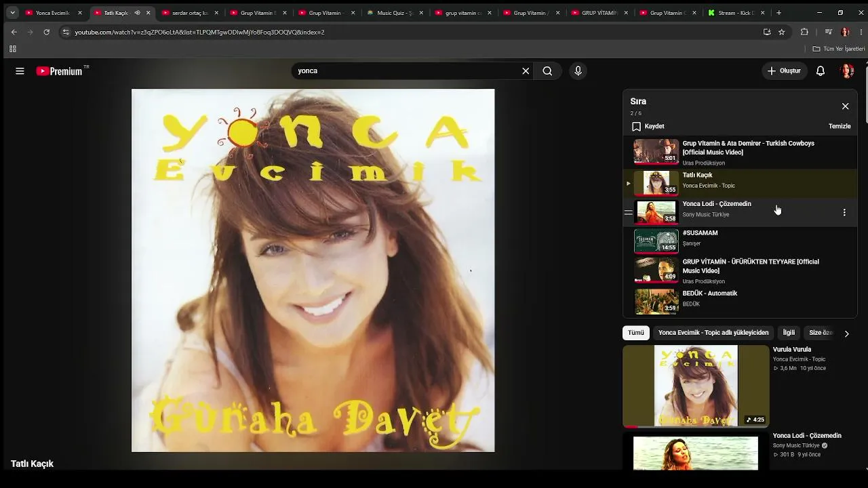Play Yonca Lodi - Çözemedin queue thumbnail

[x=656, y=212]
